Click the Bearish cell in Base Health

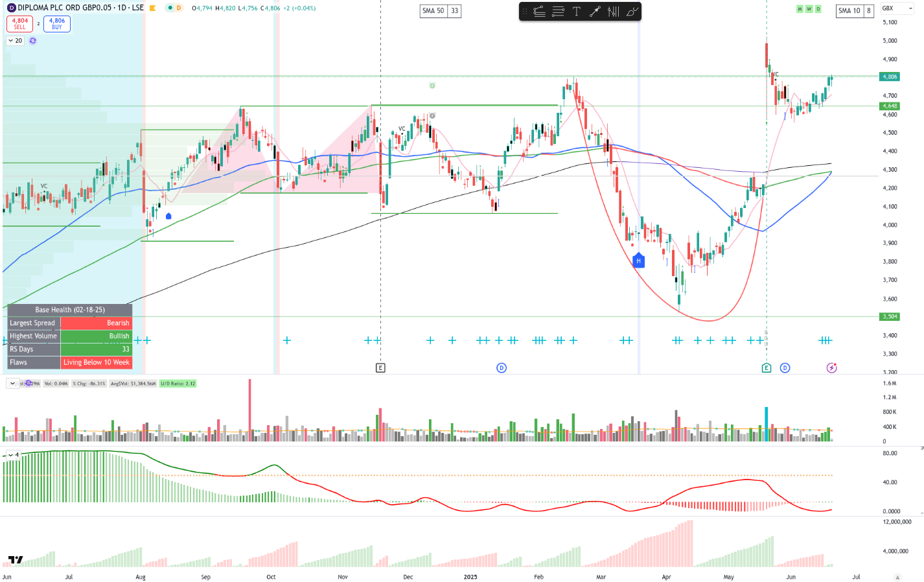[97, 323]
